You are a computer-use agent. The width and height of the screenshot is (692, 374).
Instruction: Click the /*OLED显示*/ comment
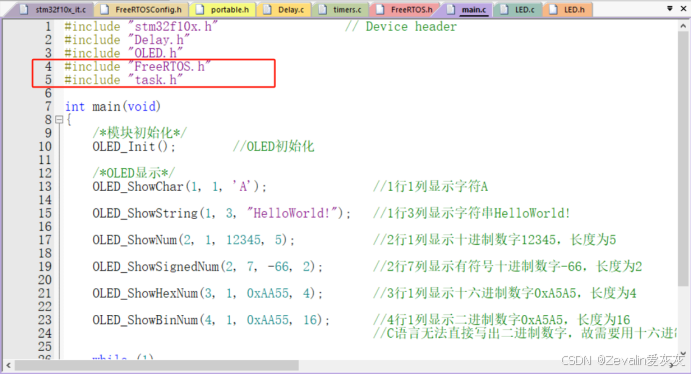[x=134, y=173]
